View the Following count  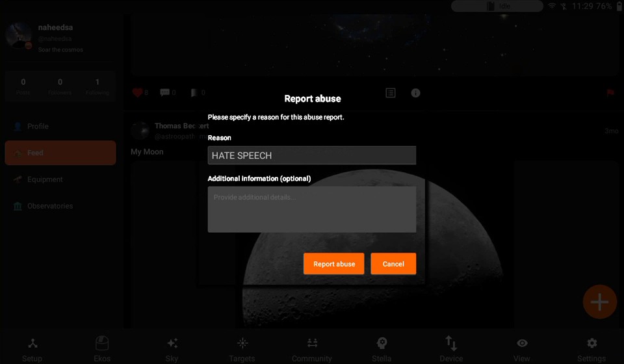coord(97,86)
